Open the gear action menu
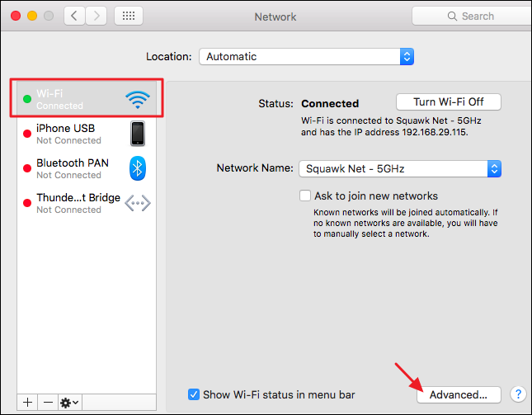Screen dimensions: 532x415 coord(70,402)
